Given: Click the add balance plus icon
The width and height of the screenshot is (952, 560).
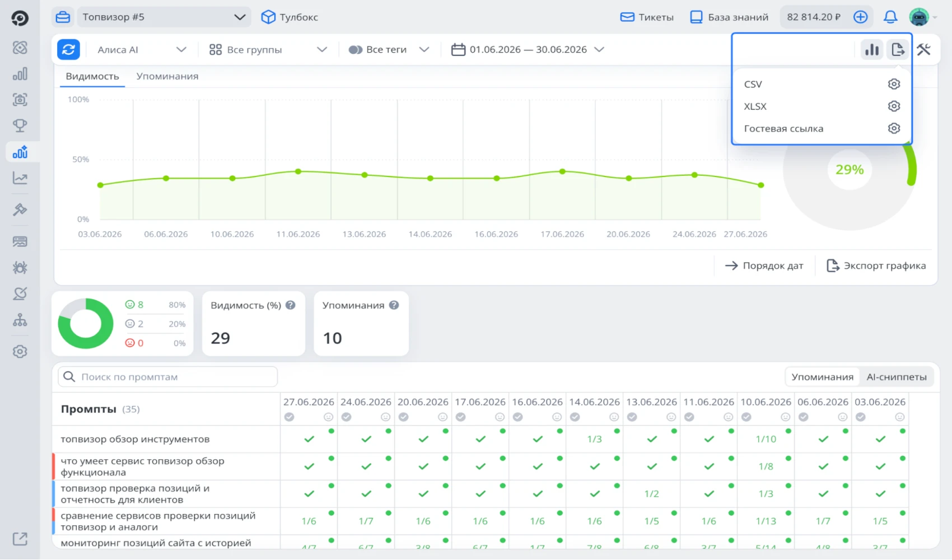Looking at the screenshot, I should [x=861, y=17].
